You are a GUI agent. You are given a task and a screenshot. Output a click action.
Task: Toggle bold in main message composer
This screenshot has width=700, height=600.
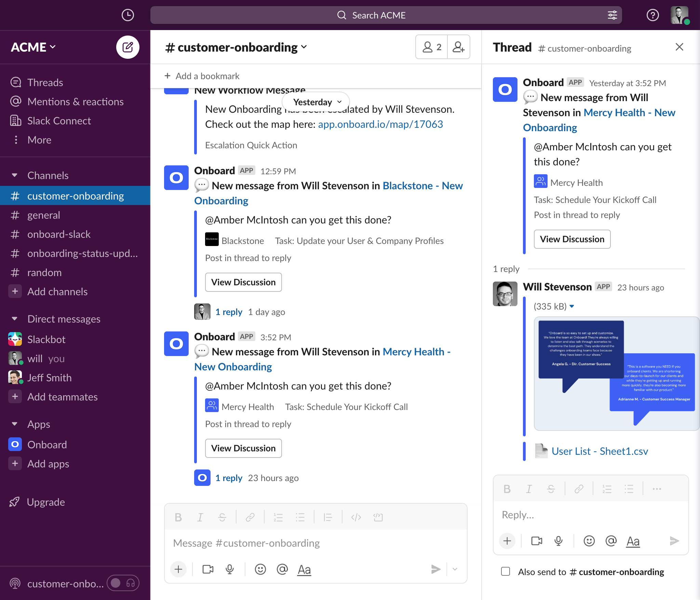pyautogui.click(x=178, y=517)
